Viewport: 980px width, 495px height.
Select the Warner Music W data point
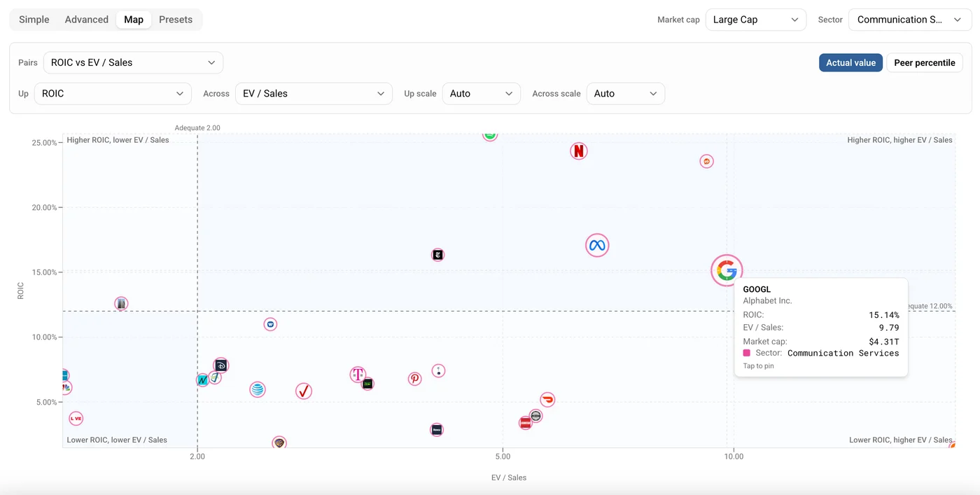click(x=270, y=324)
